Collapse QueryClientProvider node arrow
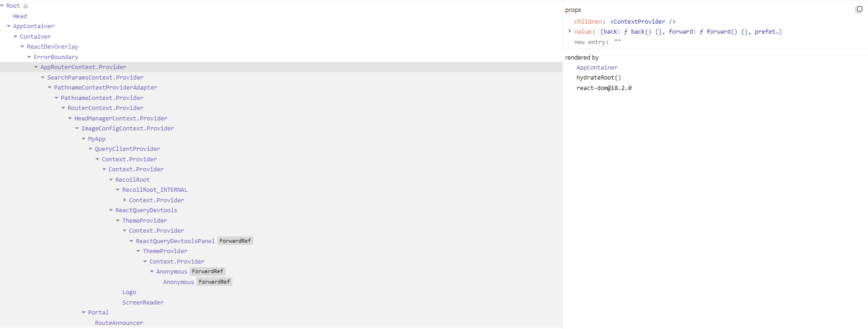Viewport: 868px width, 329px height. 90,149
